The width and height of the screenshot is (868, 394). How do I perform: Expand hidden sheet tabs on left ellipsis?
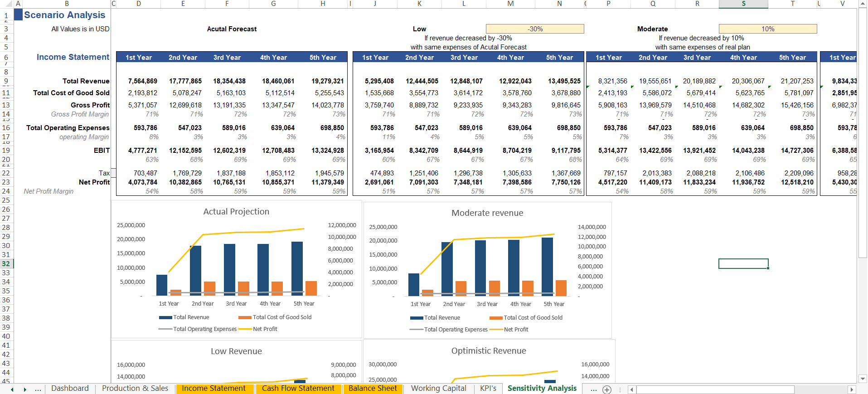pyautogui.click(x=38, y=389)
